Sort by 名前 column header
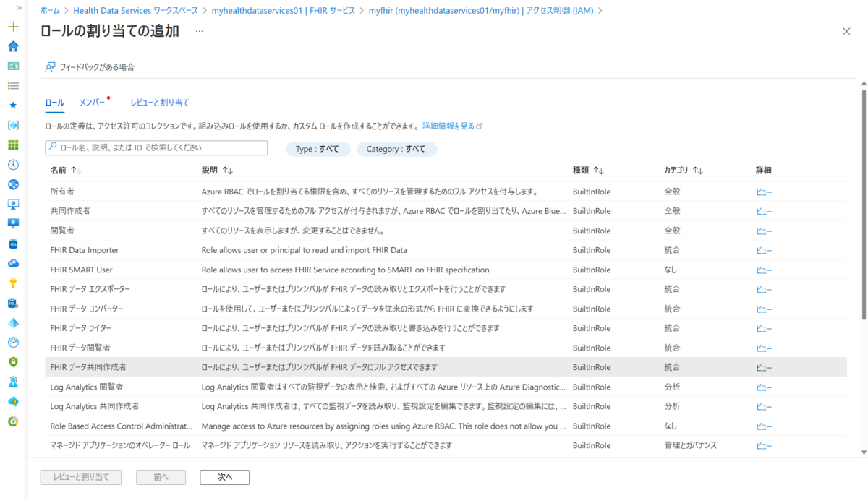The height and width of the screenshot is (498, 868). 66,171
